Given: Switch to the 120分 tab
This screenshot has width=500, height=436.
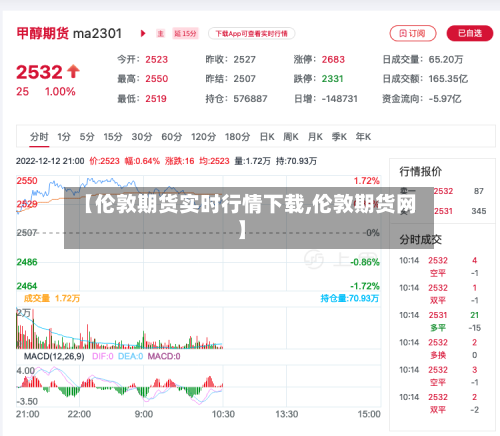Looking at the screenshot, I should (x=203, y=137).
